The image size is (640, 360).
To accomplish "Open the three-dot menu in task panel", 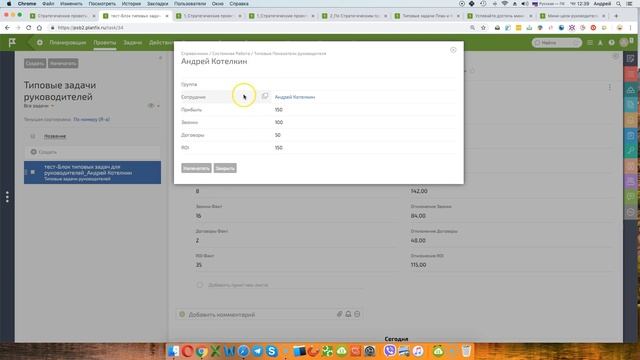I will tap(610, 87).
